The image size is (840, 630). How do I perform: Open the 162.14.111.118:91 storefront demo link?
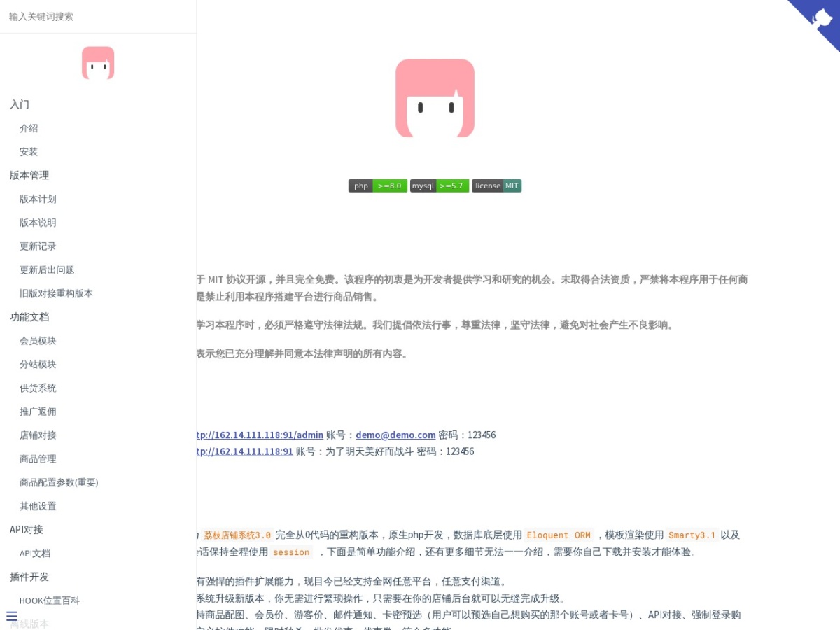click(x=245, y=451)
